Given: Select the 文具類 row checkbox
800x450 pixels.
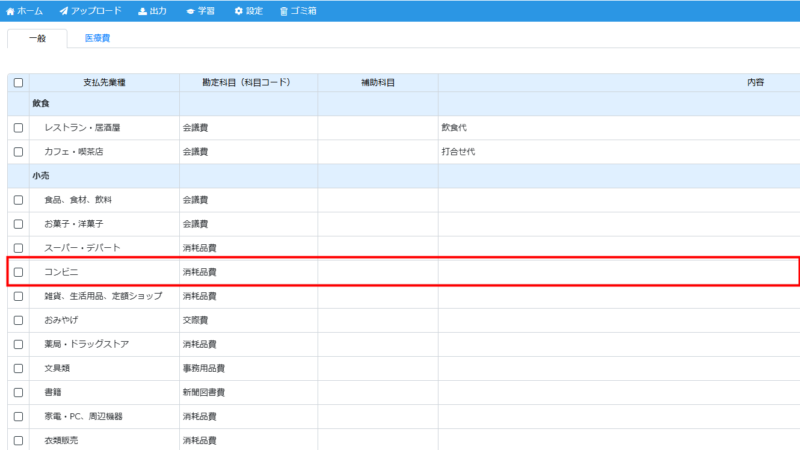Looking at the screenshot, I should pos(18,368).
